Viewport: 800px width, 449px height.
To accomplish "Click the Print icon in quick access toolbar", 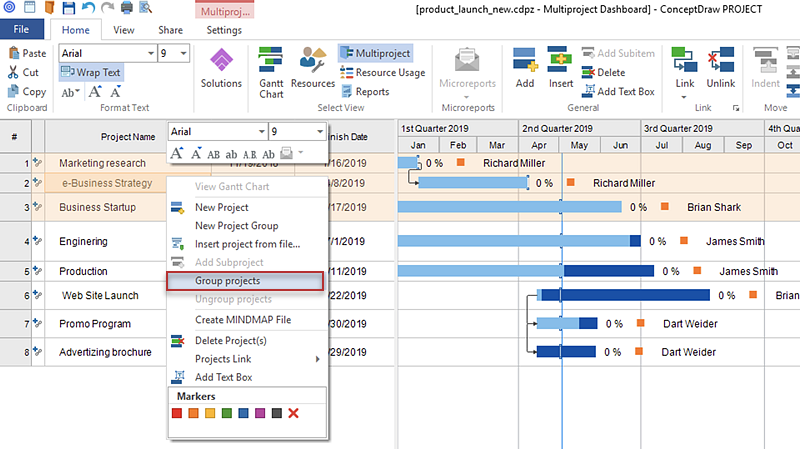I will tap(125, 9).
